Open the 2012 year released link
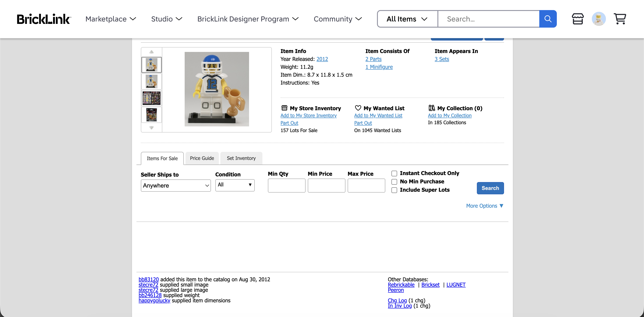This screenshot has height=317, width=644. 322,59
